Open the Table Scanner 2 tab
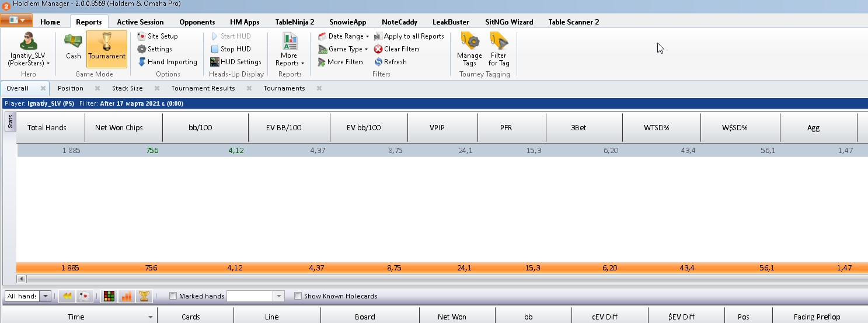868x323 pixels. point(574,22)
